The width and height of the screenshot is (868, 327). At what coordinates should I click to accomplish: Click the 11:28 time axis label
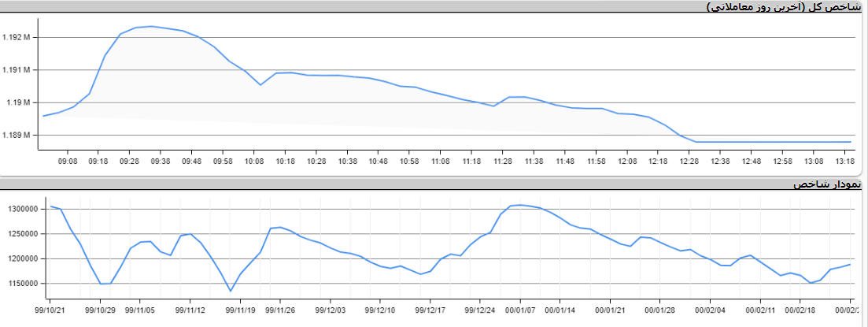click(x=503, y=161)
